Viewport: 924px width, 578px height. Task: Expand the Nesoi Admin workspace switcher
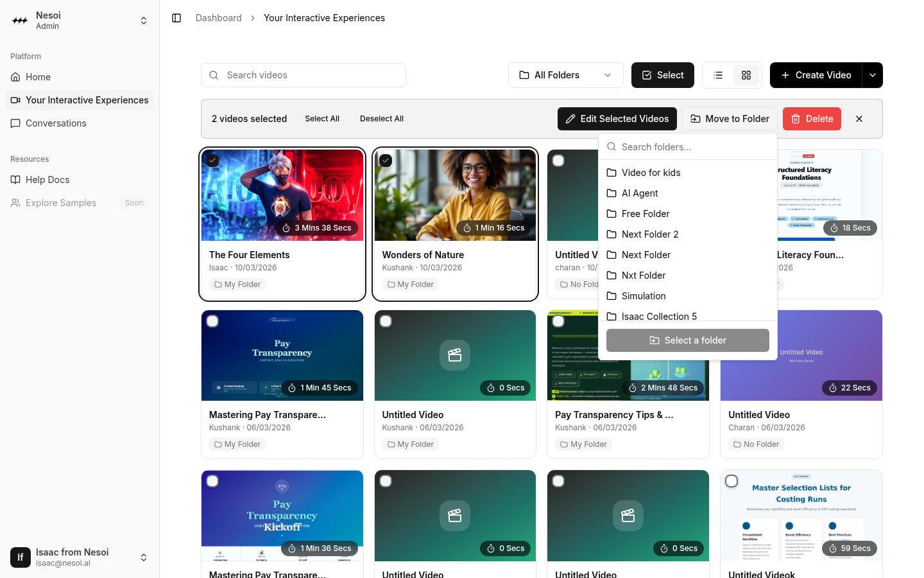pos(144,21)
